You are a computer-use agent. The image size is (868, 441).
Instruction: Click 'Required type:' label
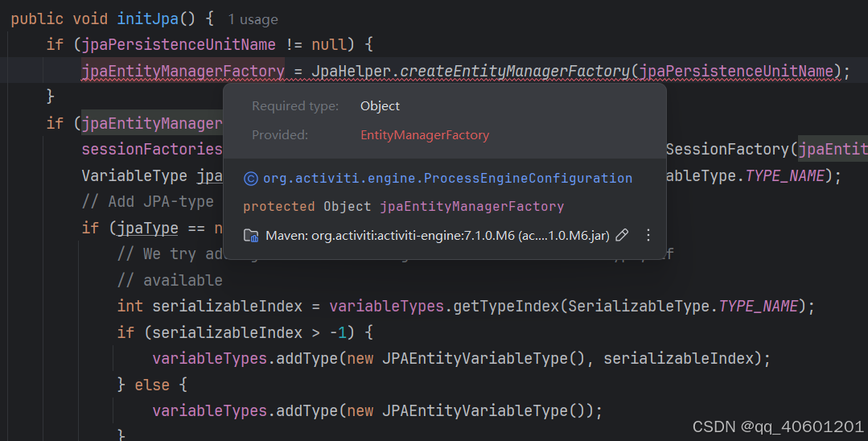pos(295,105)
